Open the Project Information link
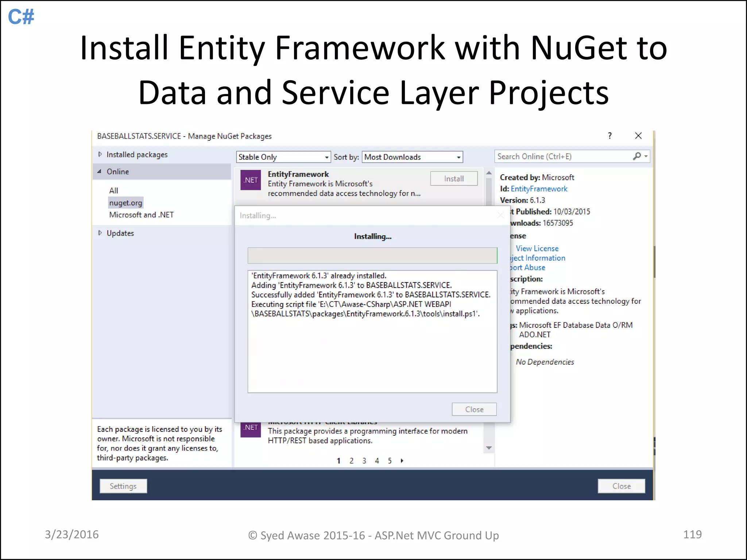This screenshot has height=560, width=747. tap(538, 258)
